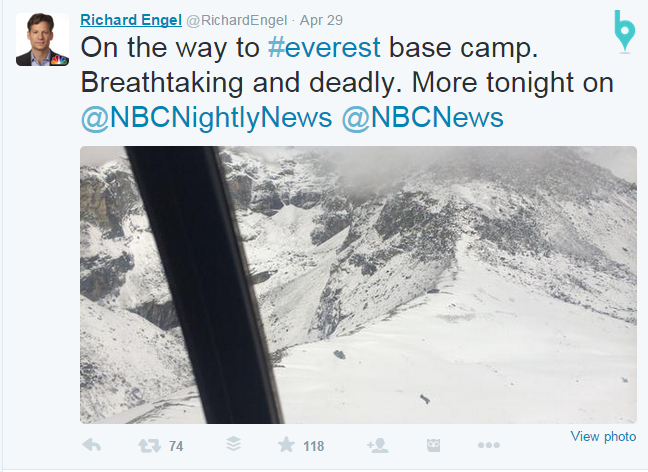
Task: Favorite the tweet with star icon
Action: (286, 445)
